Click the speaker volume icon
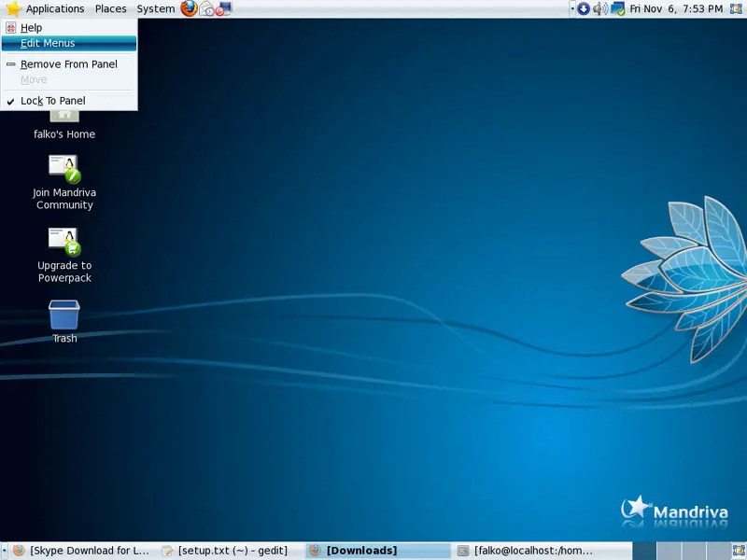This screenshot has height=560, width=747. click(x=600, y=8)
